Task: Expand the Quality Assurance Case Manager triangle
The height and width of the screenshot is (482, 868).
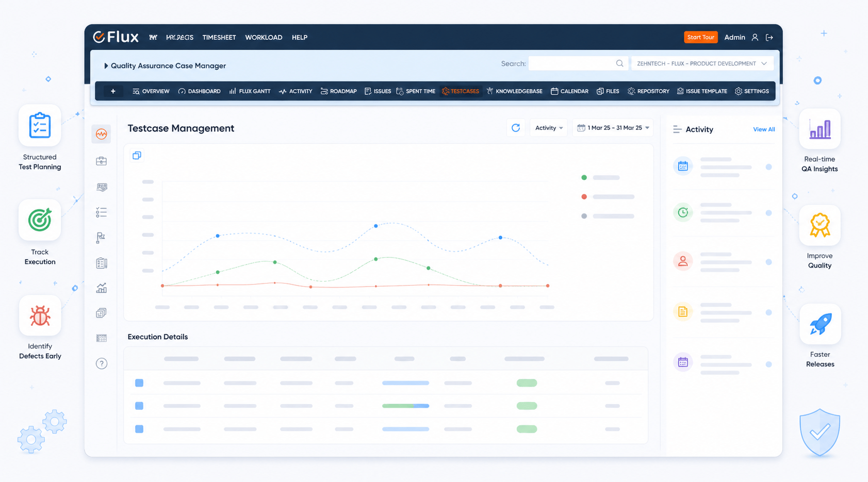Action: point(106,66)
